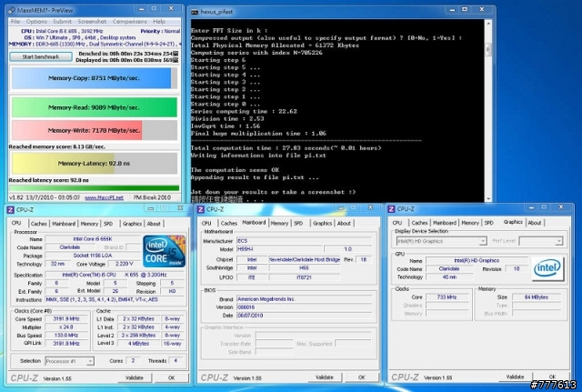This screenshot has width=582, height=392.
Task: Select CPU tab in middle CPU-Z window
Action: [x=206, y=223]
